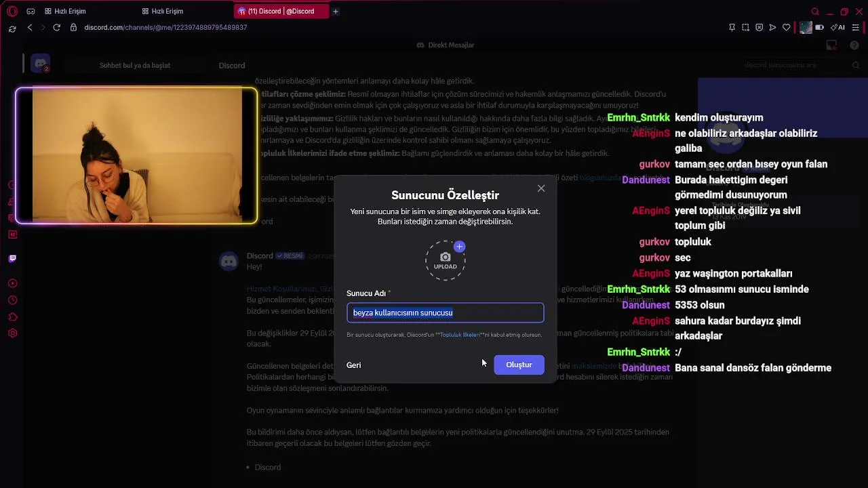
Task: Click the Sunucu Adı text field
Action: [445, 312]
